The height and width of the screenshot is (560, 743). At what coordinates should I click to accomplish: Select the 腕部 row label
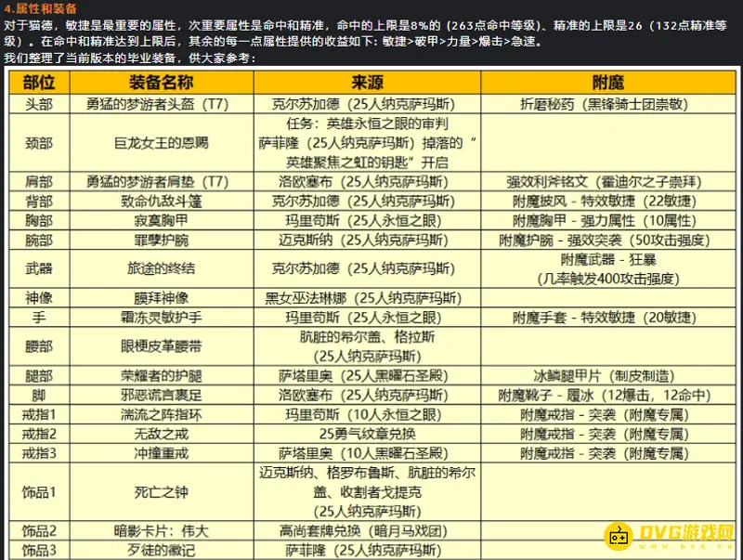[39, 241]
